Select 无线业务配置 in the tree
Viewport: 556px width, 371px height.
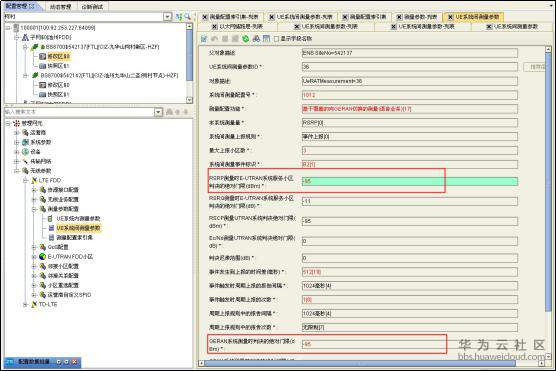pos(63,199)
